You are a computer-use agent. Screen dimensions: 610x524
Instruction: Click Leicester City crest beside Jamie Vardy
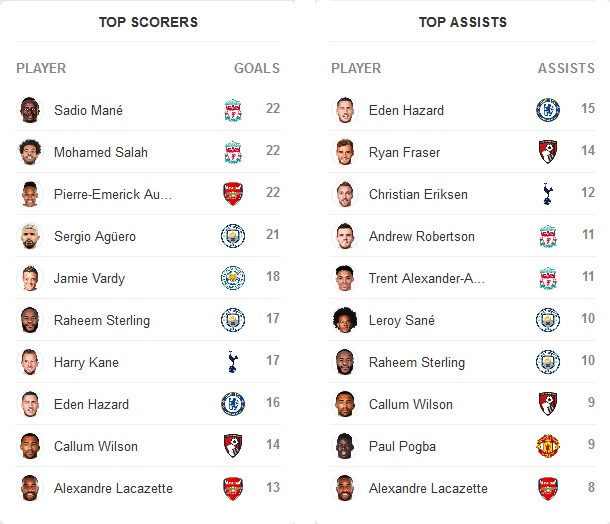tap(233, 279)
